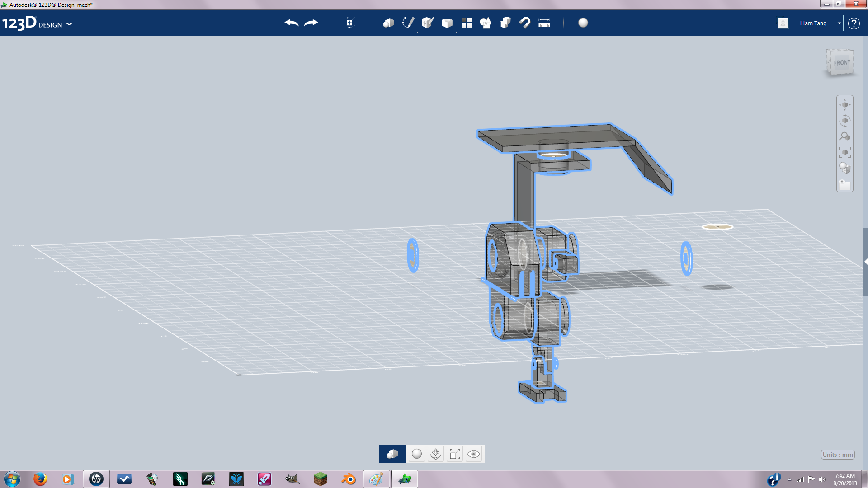868x488 pixels.
Task: Open the Construct tool
Action: [x=428, y=23]
